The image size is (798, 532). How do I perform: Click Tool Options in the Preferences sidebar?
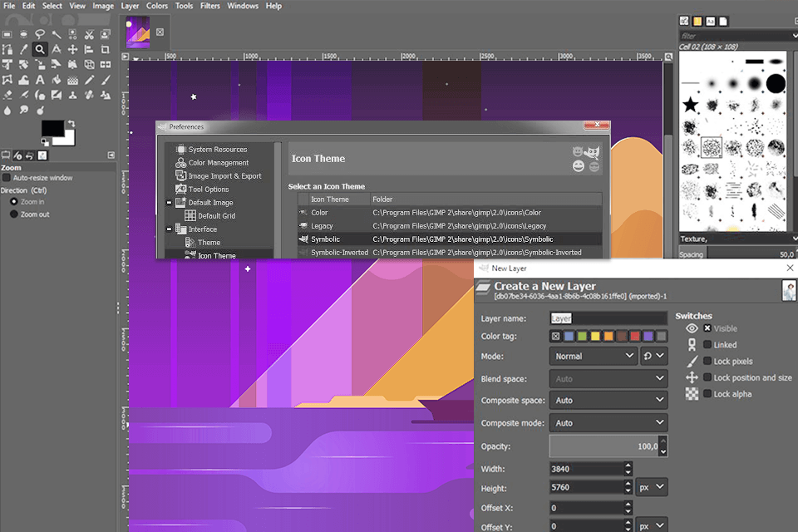210,189
